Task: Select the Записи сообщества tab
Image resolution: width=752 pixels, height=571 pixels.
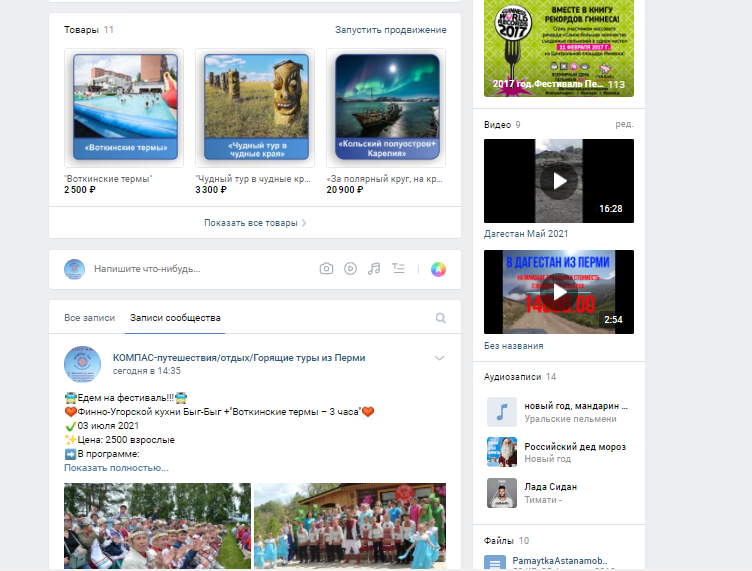Action: pos(175,317)
